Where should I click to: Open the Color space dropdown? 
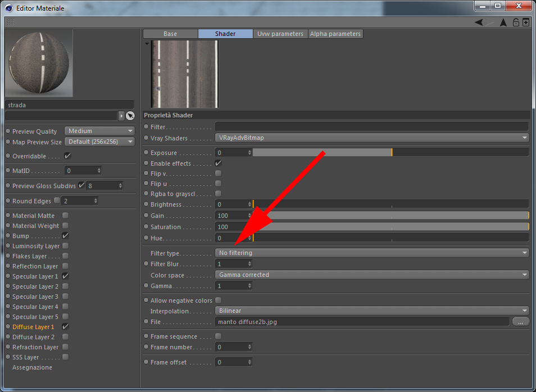tap(372, 275)
